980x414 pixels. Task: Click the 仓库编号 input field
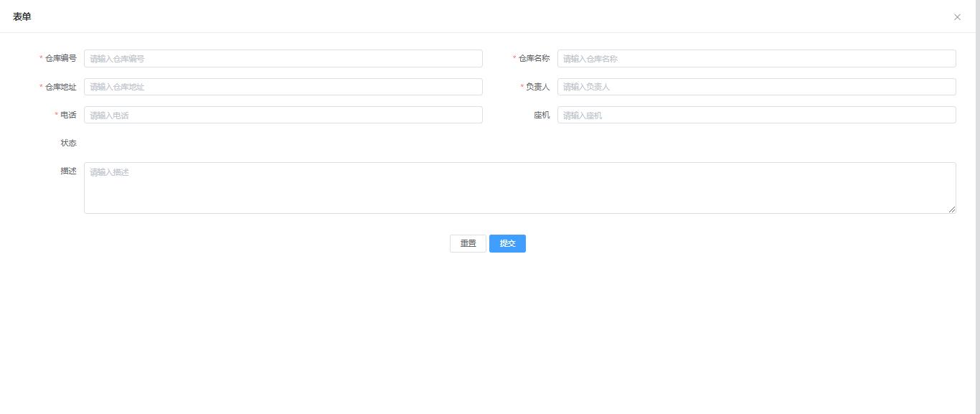(283, 58)
